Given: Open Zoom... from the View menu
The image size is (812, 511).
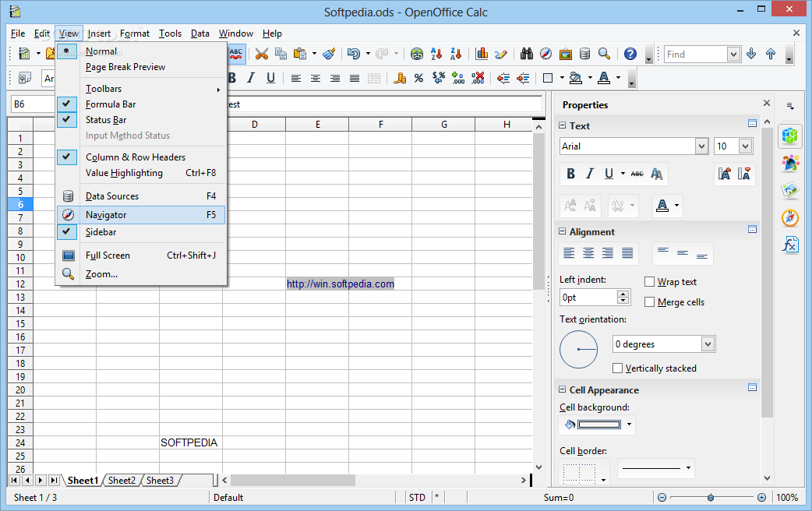Looking at the screenshot, I should 141,274.
